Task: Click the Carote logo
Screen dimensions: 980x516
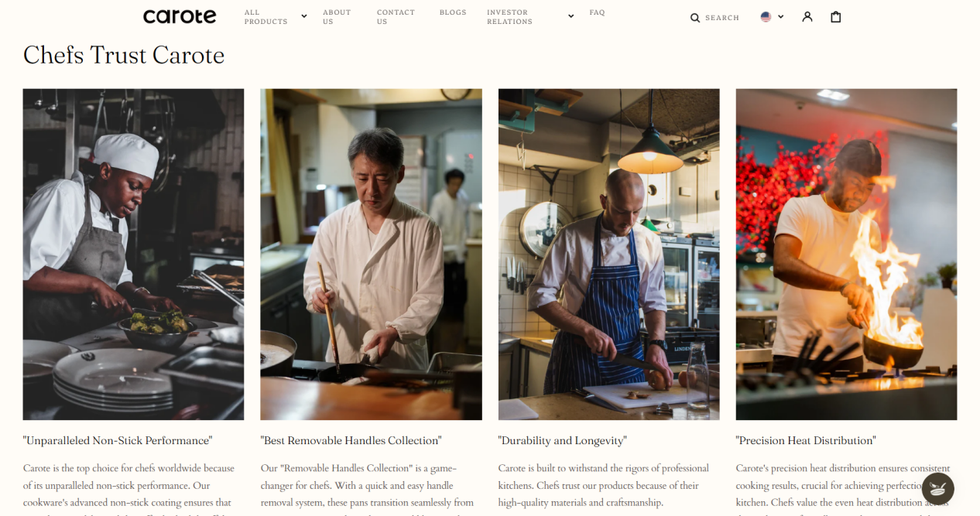Action: pyautogui.click(x=180, y=16)
